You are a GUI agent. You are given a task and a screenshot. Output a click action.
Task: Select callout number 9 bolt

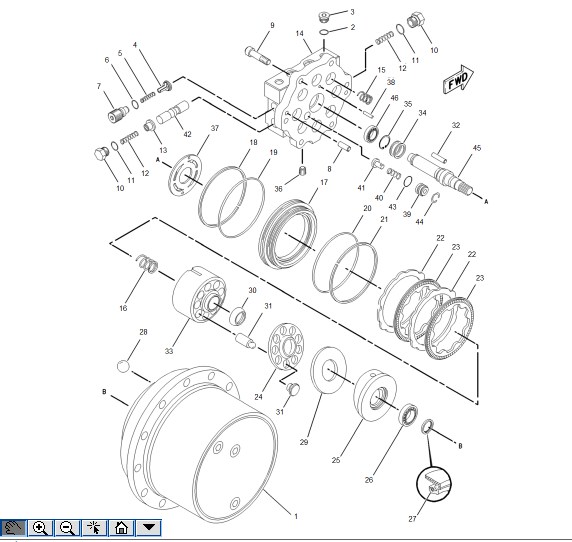coord(272,26)
